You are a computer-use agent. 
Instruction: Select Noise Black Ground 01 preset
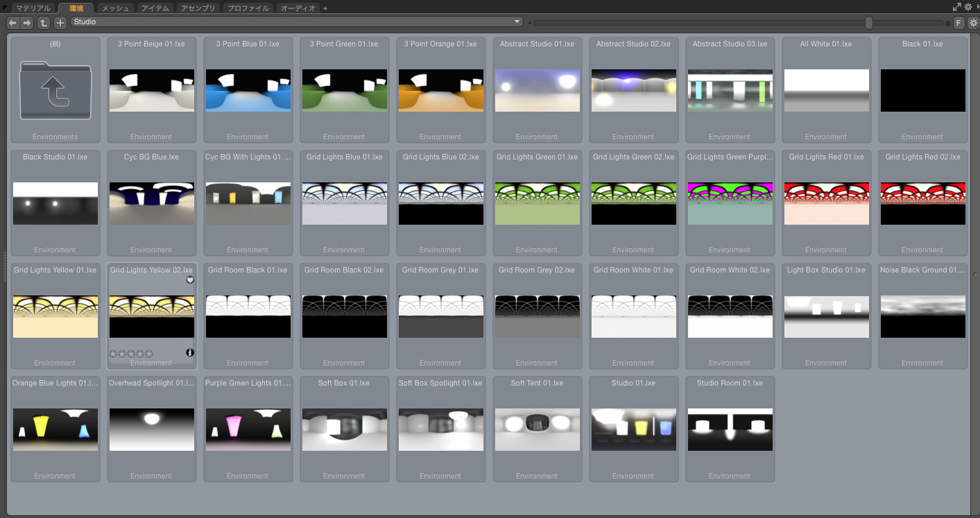click(922, 316)
